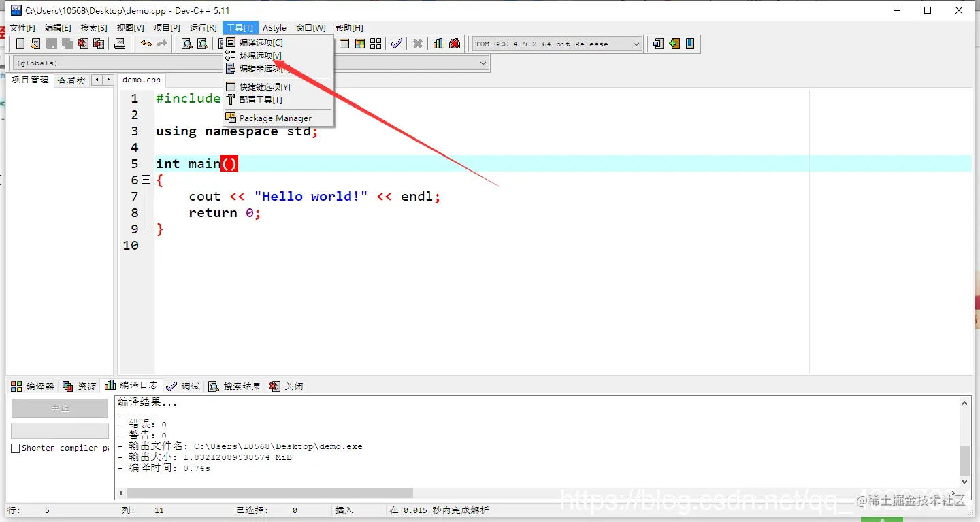
Task: Click the compile log scroll-left arrow
Action: (x=122, y=493)
